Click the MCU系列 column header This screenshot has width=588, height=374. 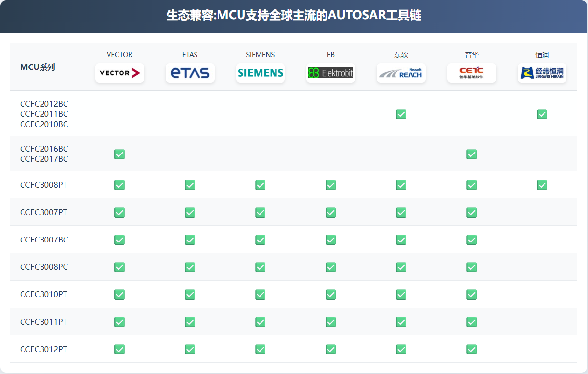[38, 67]
